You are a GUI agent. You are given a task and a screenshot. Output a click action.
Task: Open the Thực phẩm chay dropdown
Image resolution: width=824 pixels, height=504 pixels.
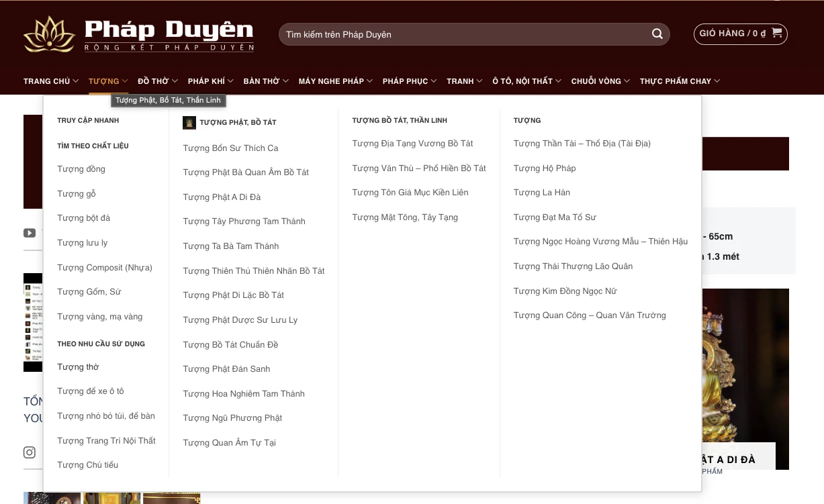[679, 81]
